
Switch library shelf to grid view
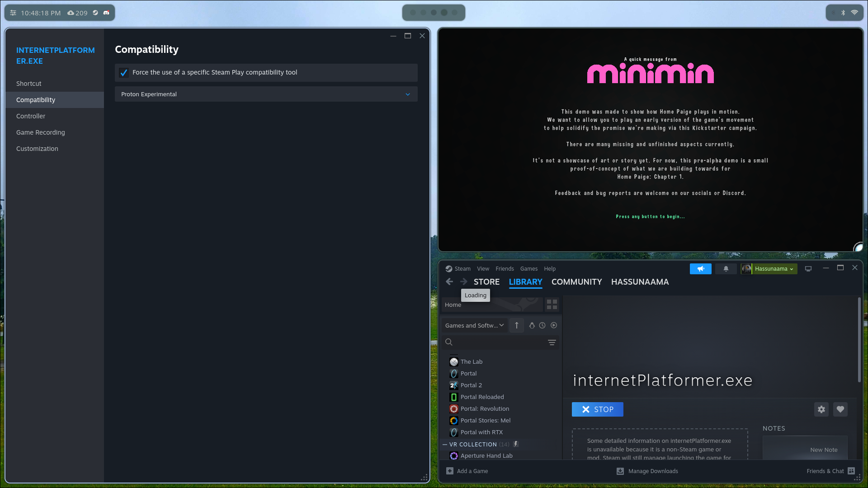552,305
